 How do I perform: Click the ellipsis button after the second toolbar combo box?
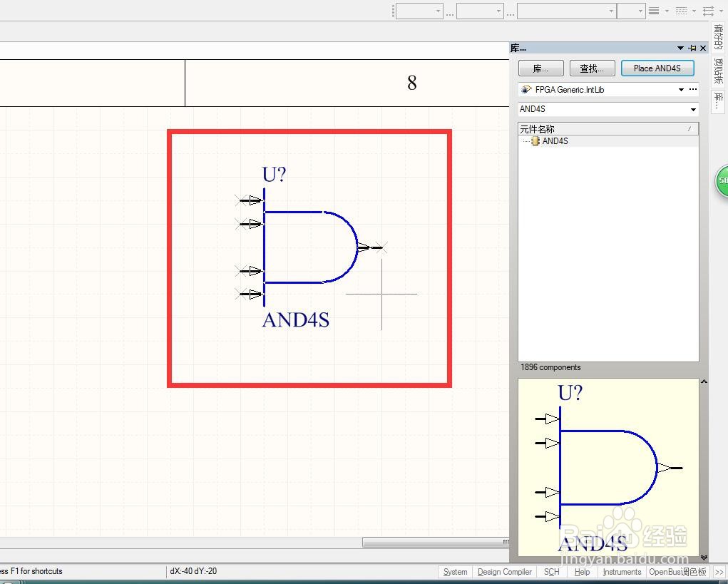point(510,13)
